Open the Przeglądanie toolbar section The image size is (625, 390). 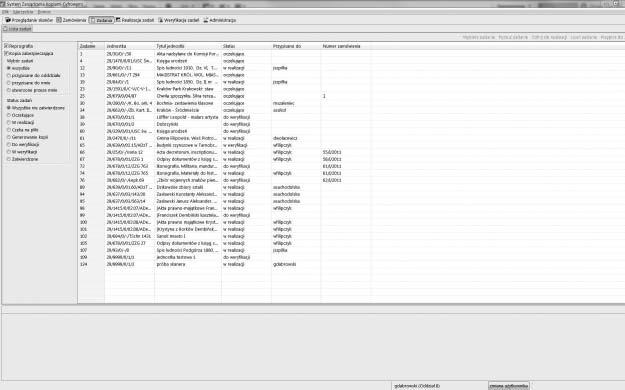29,20
